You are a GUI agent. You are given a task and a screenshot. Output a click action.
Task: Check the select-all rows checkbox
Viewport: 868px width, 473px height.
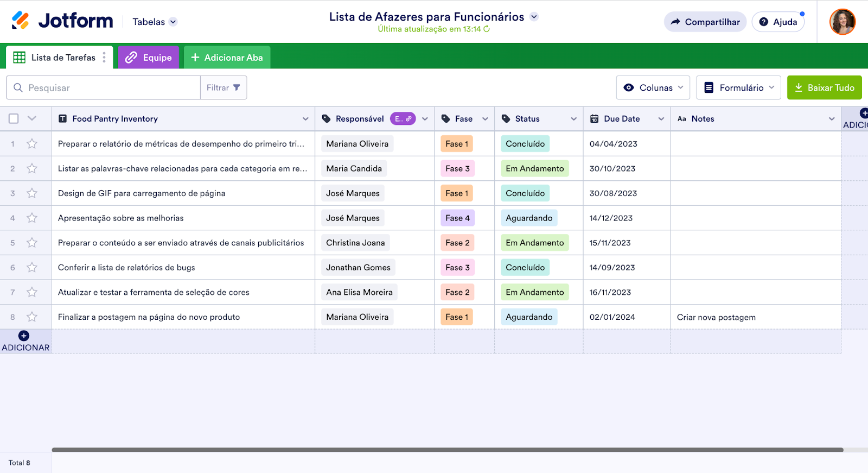pyautogui.click(x=14, y=118)
